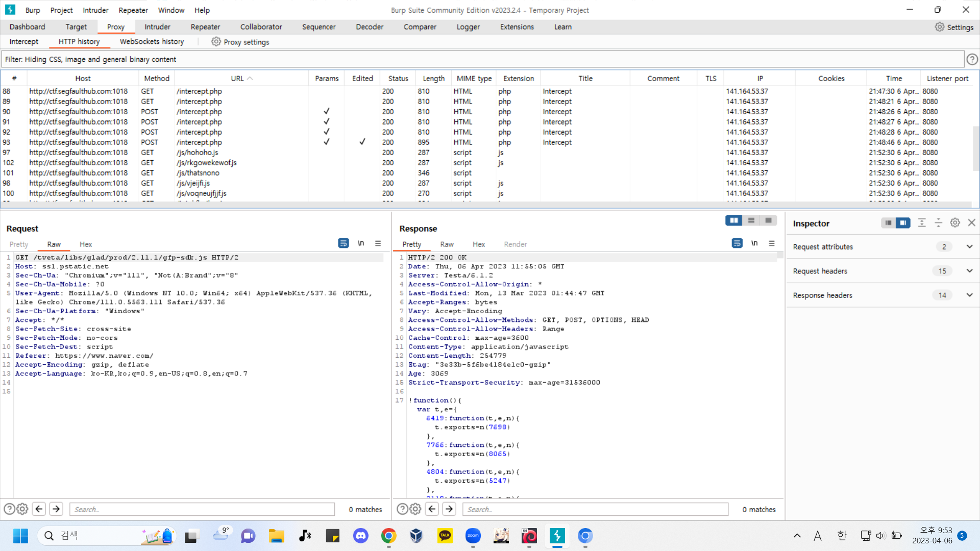Open the Response panel hamburger menu
Viewport: 980px width, 551px height.
772,243
